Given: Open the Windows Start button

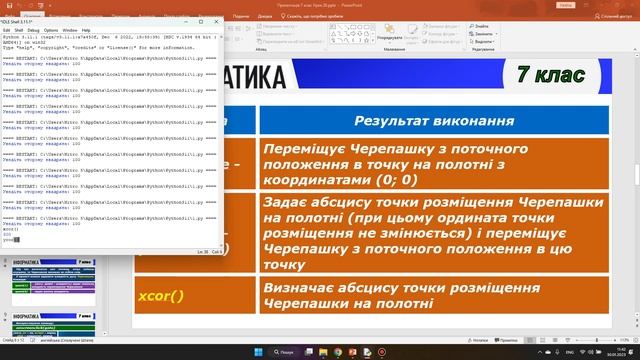Looking at the screenshot, I should tap(258, 352).
